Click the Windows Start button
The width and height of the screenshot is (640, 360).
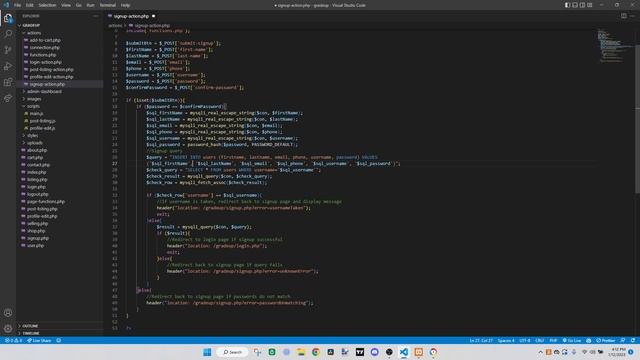(x=207, y=352)
